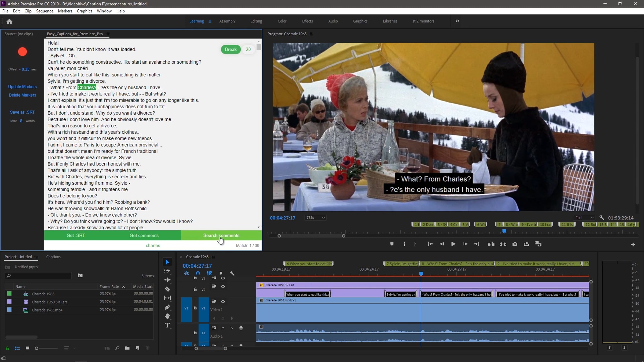Open the Captions panel tab
The height and width of the screenshot is (362, 644).
53,257
